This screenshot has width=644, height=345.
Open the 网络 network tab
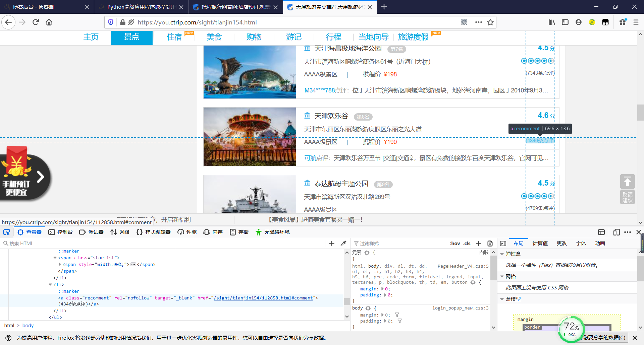(120, 232)
